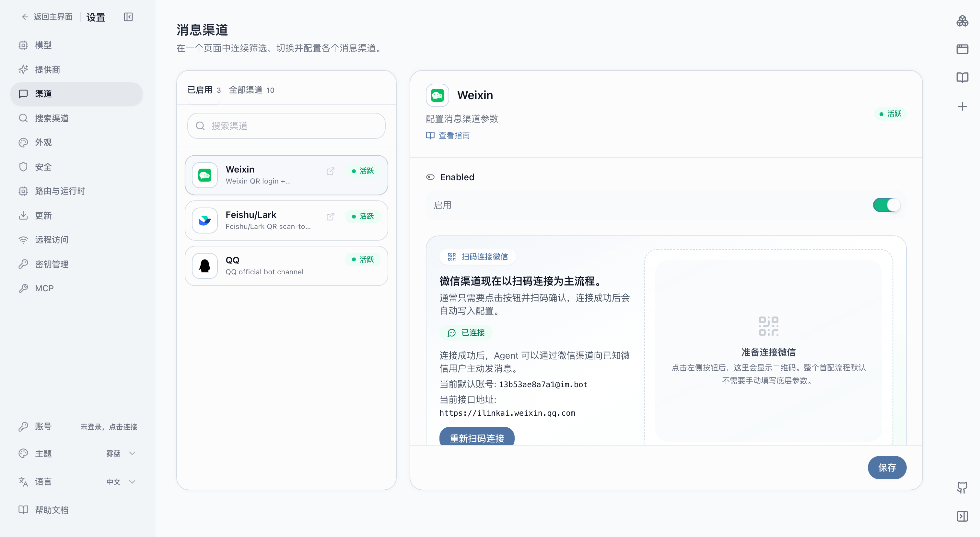Toggle the 启用 enabled switch
The image size is (980, 537).
[886, 205]
